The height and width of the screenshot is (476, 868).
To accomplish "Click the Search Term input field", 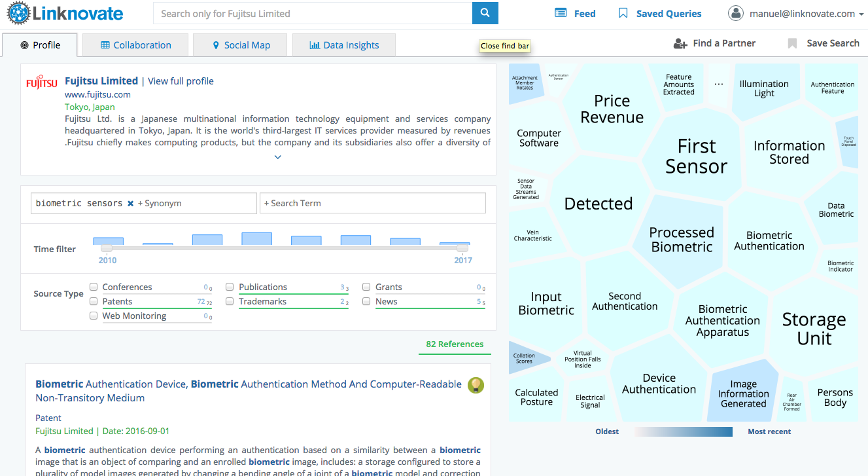I will point(373,204).
